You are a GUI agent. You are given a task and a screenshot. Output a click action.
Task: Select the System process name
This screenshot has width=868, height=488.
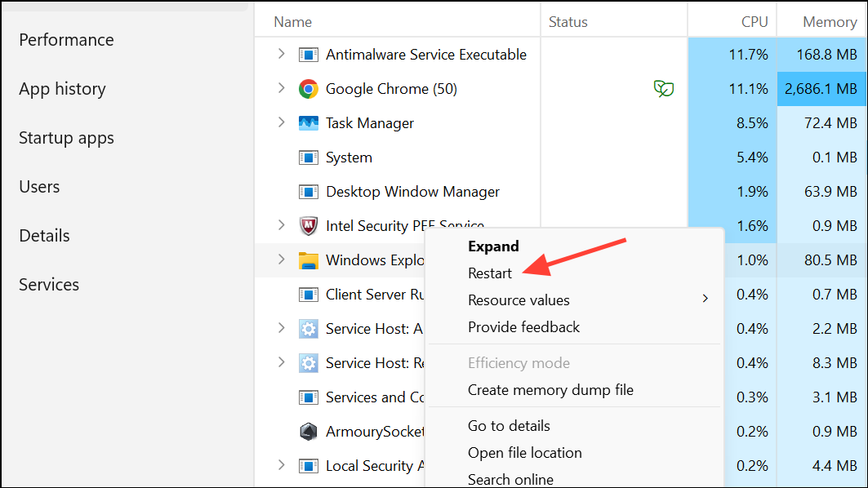(349, 157)
